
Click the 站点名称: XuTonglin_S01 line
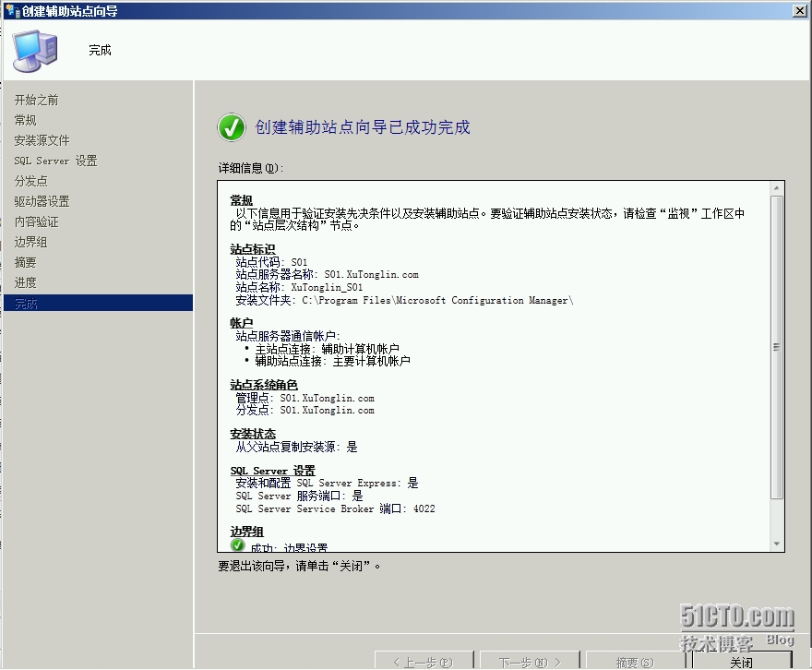[299, 287]
